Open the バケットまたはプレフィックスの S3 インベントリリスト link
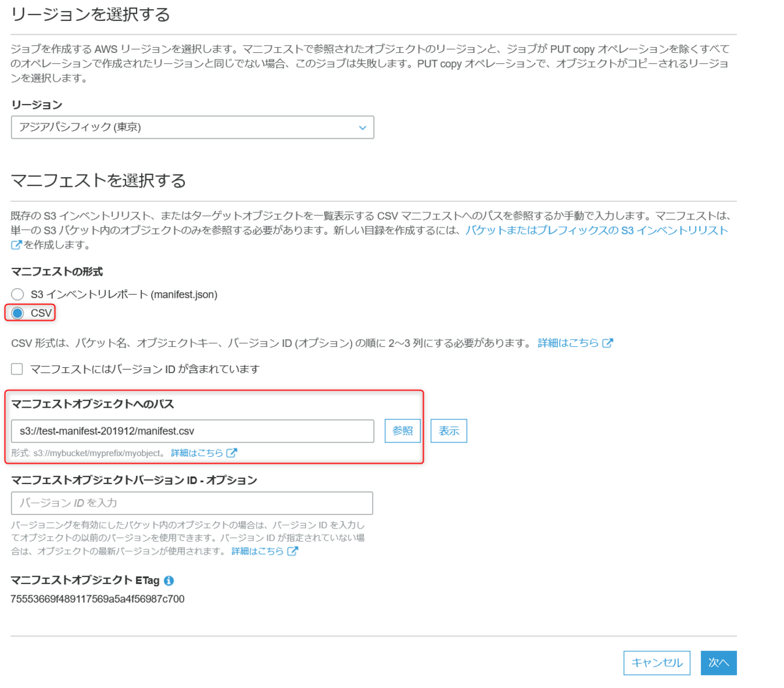784x688 pixels. coord(596,231)
